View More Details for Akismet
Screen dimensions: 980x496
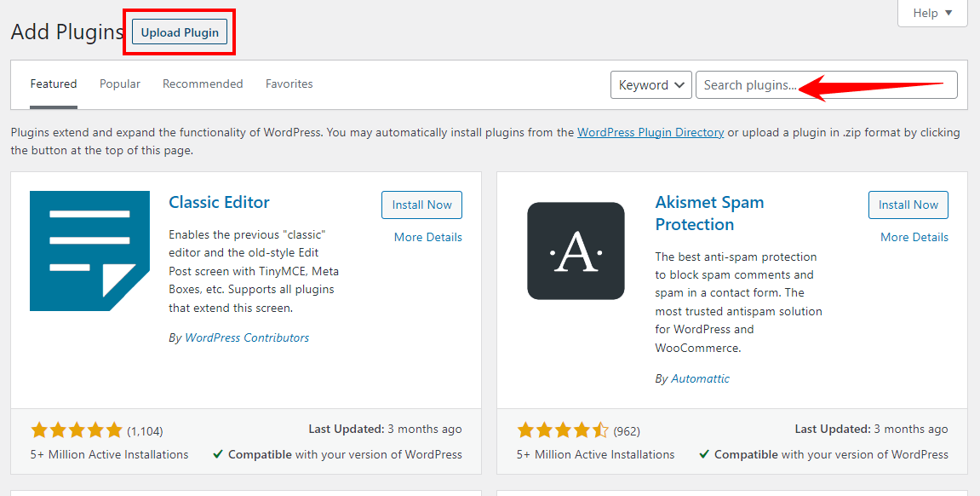(914, 238)
